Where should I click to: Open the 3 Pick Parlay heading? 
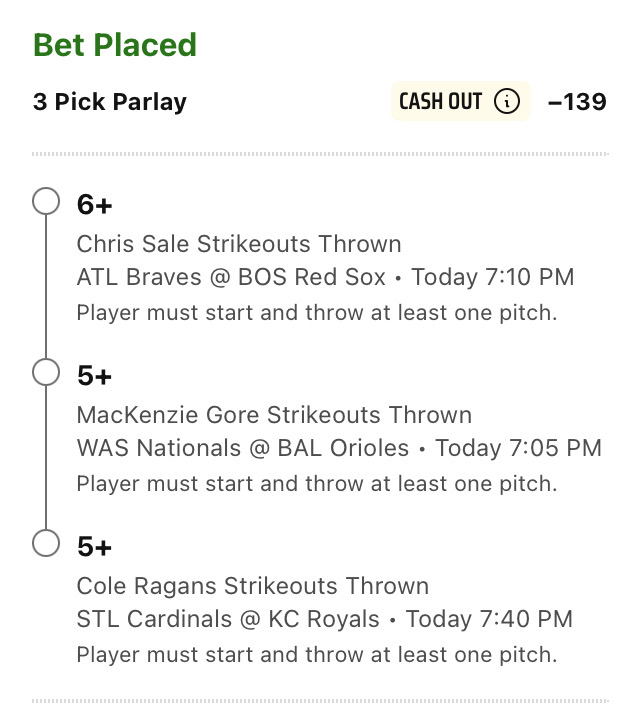(x=110, y=102)
